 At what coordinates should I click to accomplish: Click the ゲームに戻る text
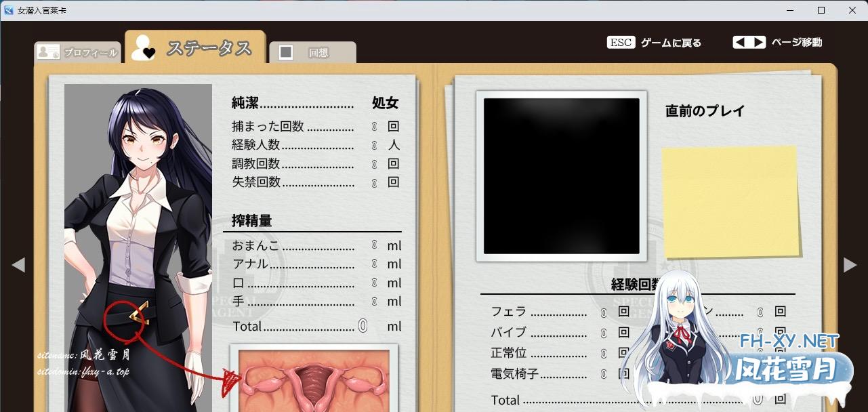click(671, 43)
